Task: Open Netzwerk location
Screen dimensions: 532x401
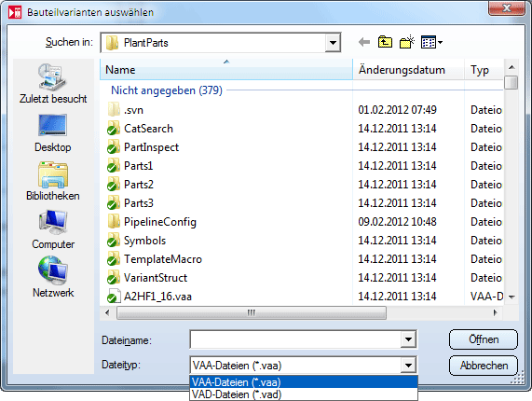Action: 53,277
